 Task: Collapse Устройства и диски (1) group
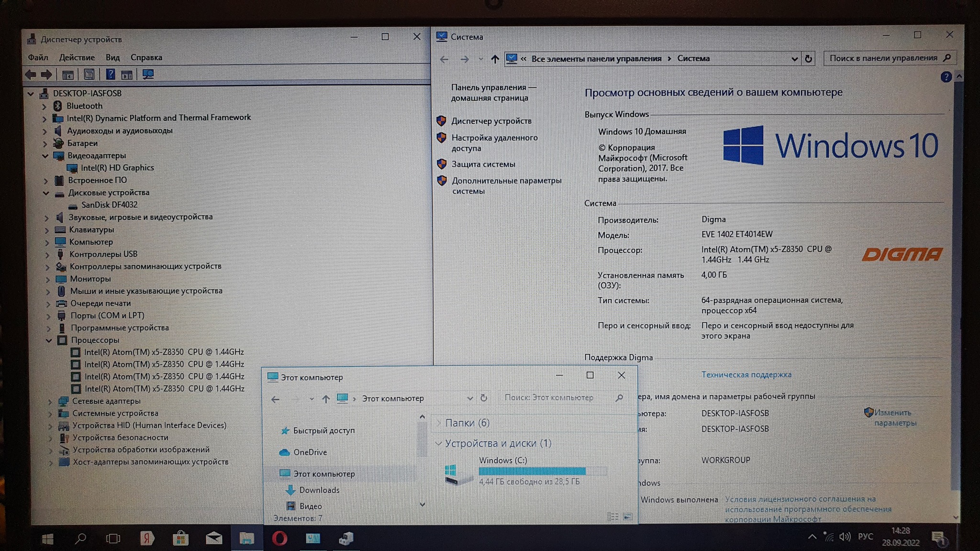(438, 443)
